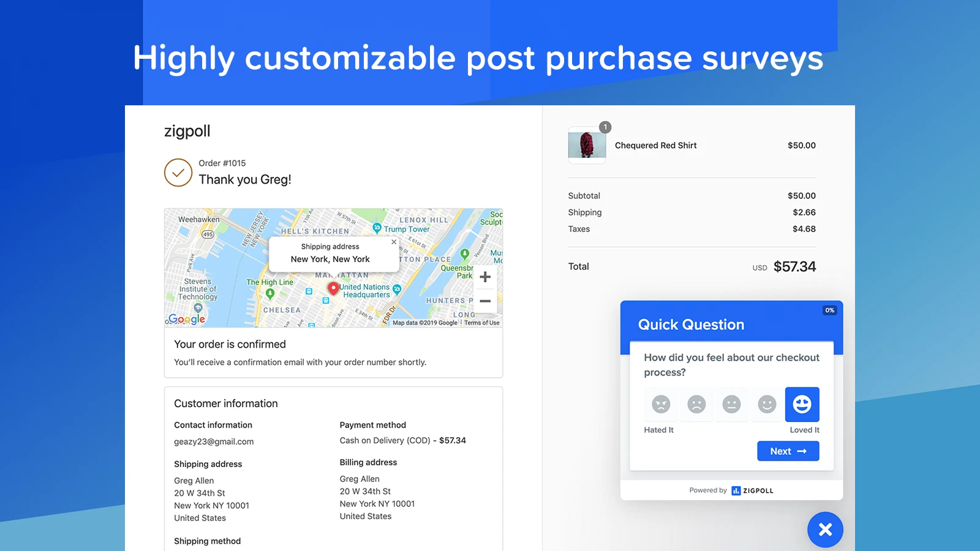
Task: Click the item quantity badge on shirt
Action: [605, 127]
